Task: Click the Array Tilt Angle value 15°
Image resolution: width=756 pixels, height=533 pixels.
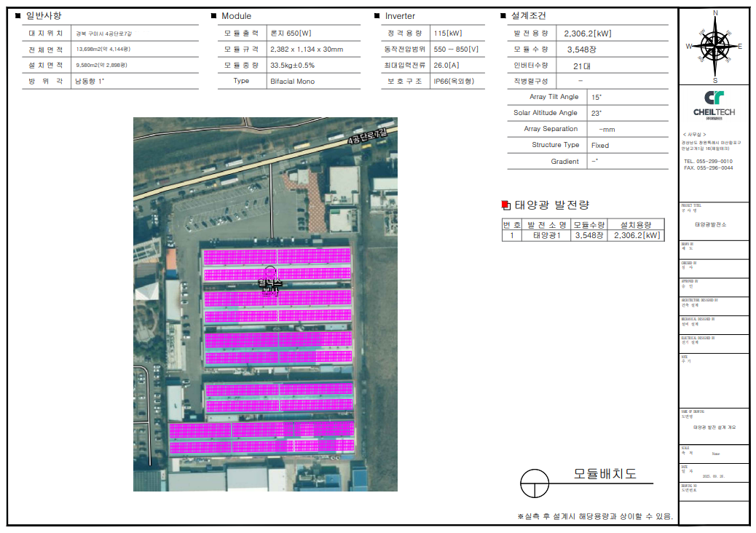Action: tap(596, 97)
